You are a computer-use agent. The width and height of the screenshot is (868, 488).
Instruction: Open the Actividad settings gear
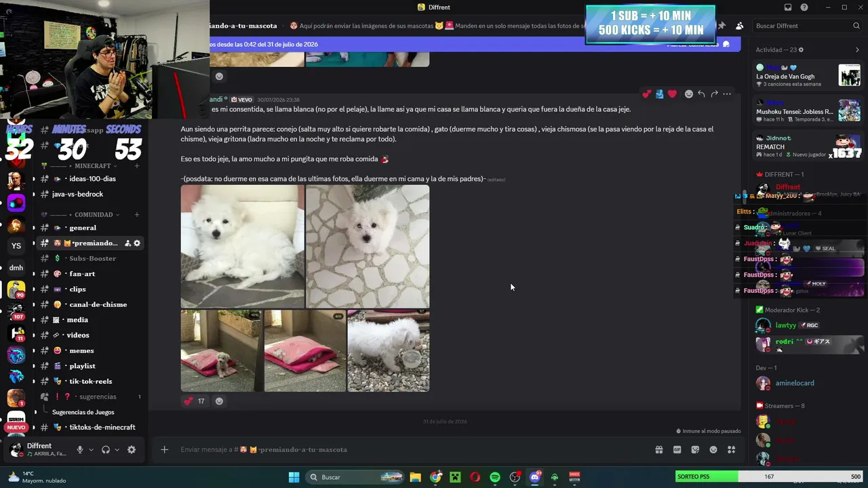click(801, 49)
